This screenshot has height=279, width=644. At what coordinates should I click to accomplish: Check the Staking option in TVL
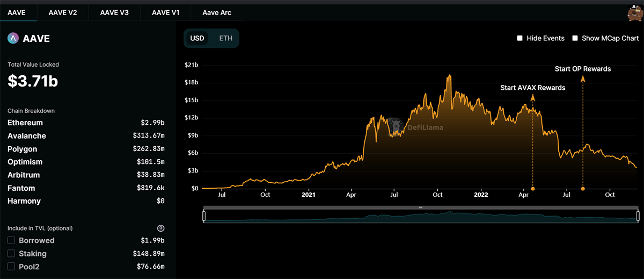[x=11, y=253]
